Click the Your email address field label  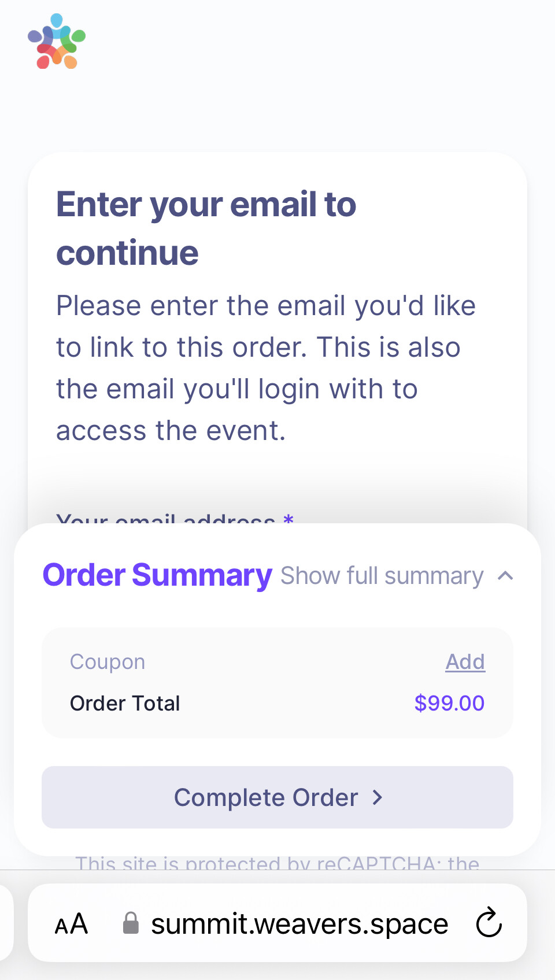pyautogui.click(x=165, y=518)
